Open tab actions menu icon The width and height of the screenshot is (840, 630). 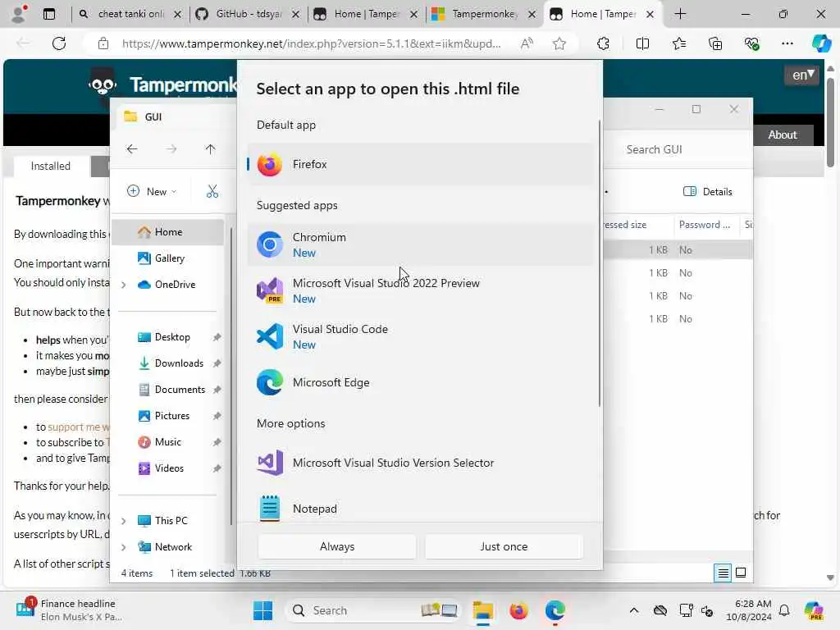[x=49, y=14]
